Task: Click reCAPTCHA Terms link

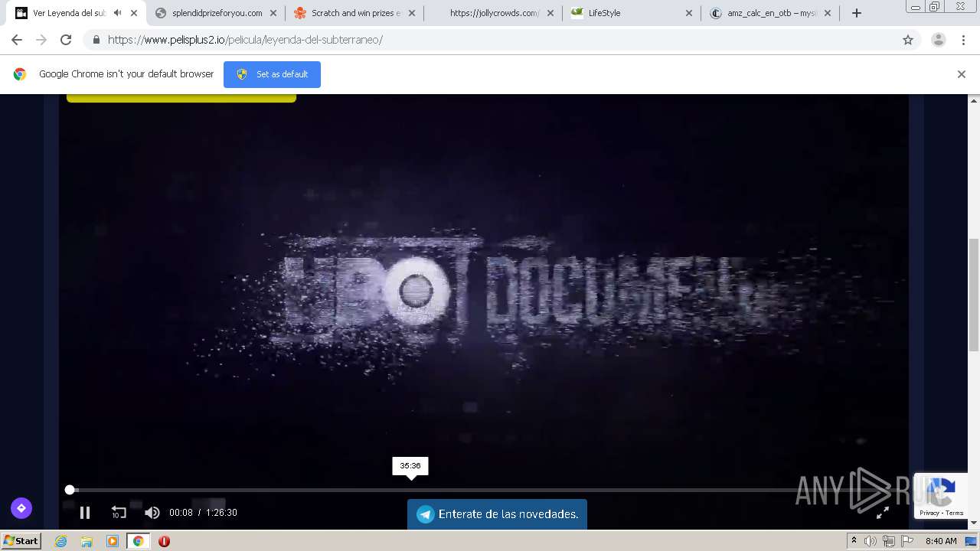Action: pos(955,513)
